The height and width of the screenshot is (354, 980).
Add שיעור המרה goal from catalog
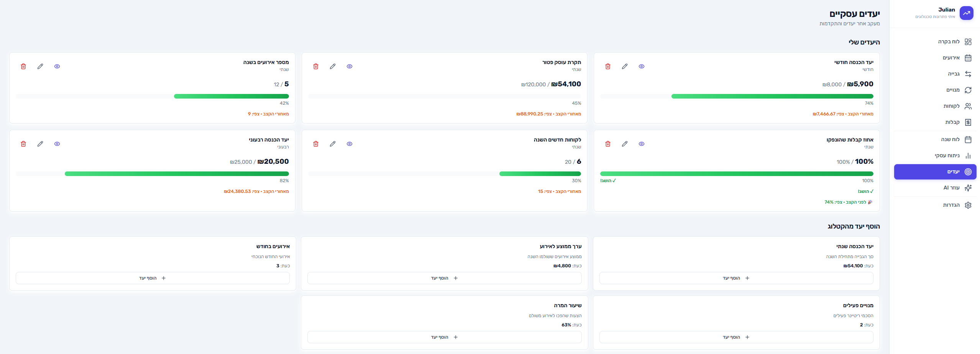click(445, 337)
